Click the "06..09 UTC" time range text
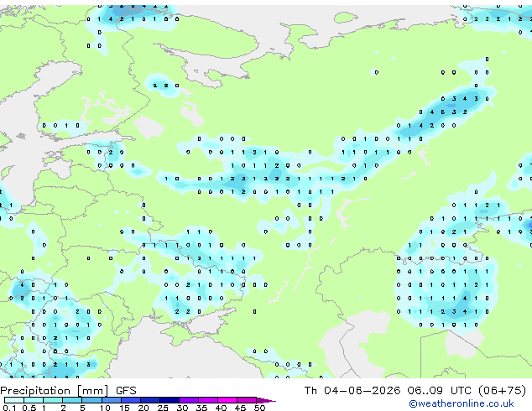 click(x=440, y=391)
